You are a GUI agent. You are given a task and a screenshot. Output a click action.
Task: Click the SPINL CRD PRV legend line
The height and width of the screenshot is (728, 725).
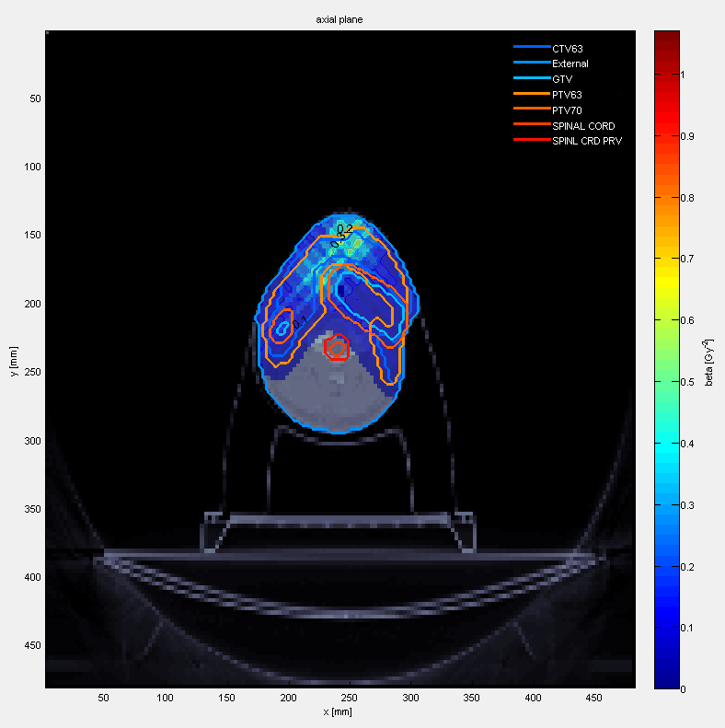pyautogui.click(x=532, y=142)
